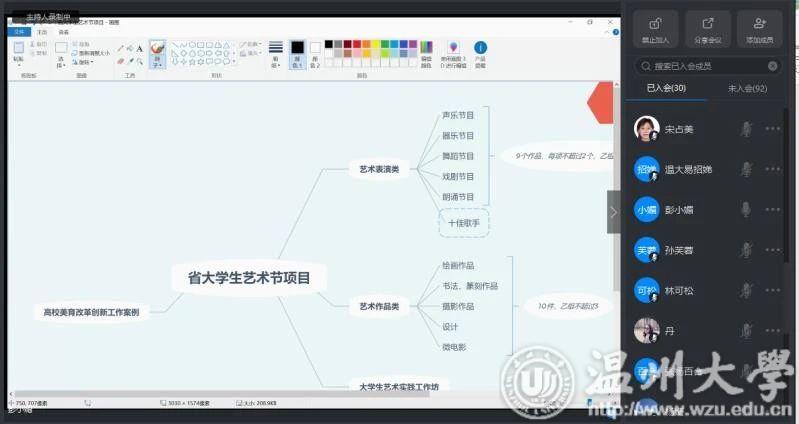Toggle microphone for 林可松
Viewport: 799px width, 424px height.
[x=745, y=291]
